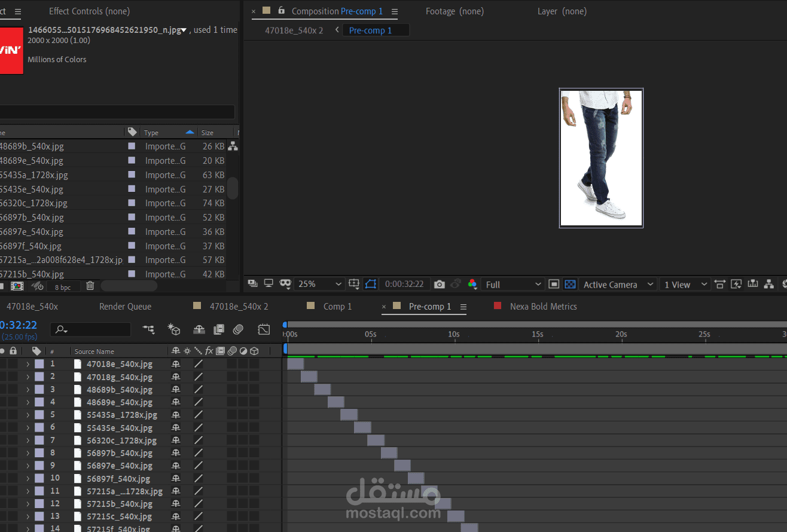The width and height of the screenshot is (787, 532).
Task: Open the 25% magnification dropdown
Action: (321, 285)
